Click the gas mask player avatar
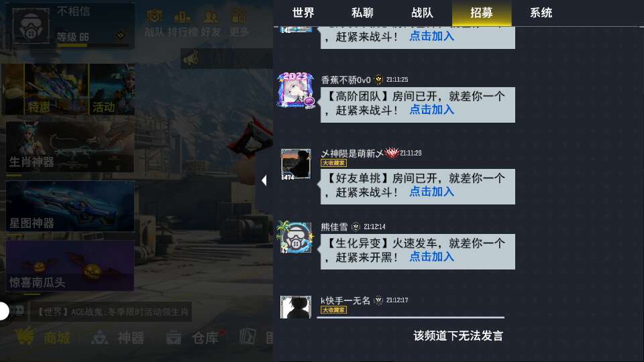This screenshot has height=362, width=644. (31, 25)
